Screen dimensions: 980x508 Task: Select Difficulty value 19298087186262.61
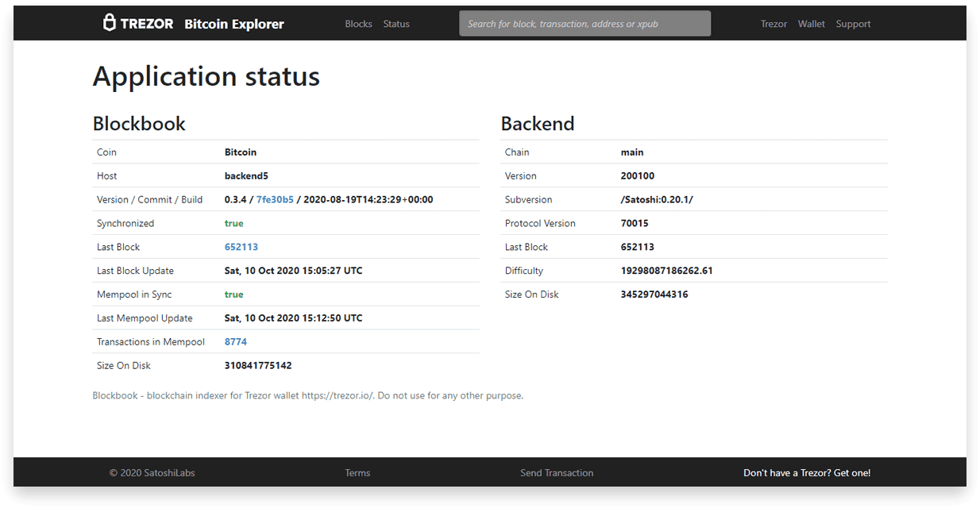coord(667,271)
